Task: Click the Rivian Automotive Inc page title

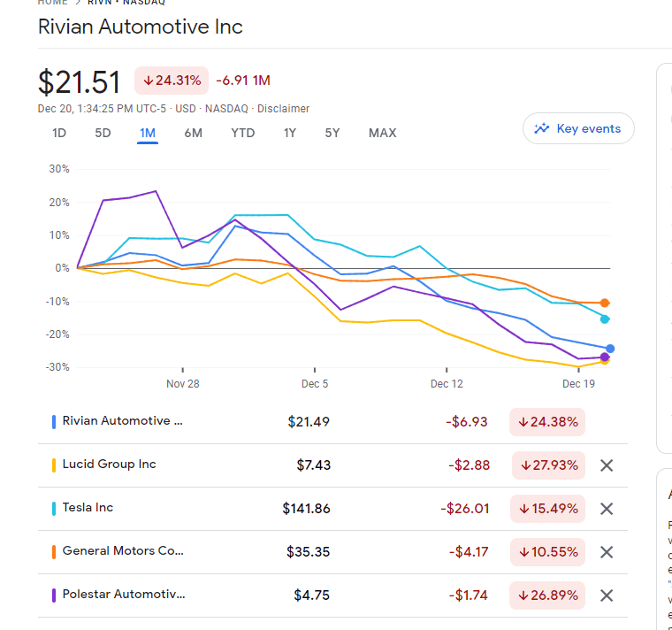Action: (x=140, y=27)
